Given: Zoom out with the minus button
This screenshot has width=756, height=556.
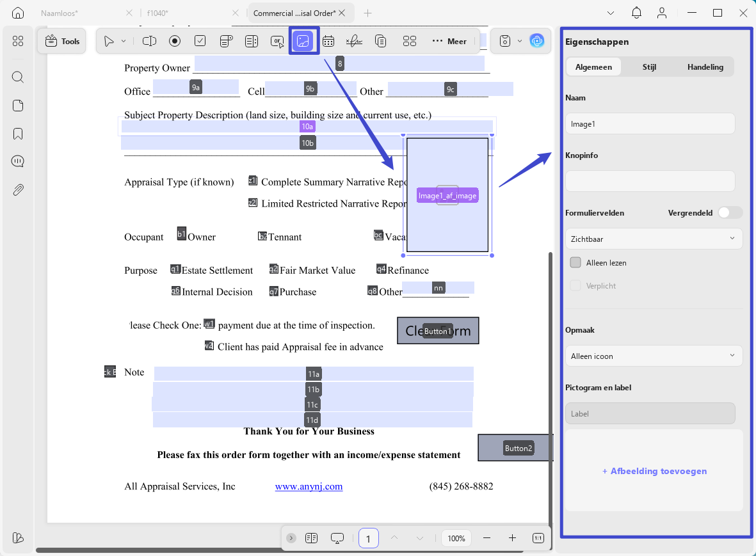Looking at the screenshot, I should [487, 538].
